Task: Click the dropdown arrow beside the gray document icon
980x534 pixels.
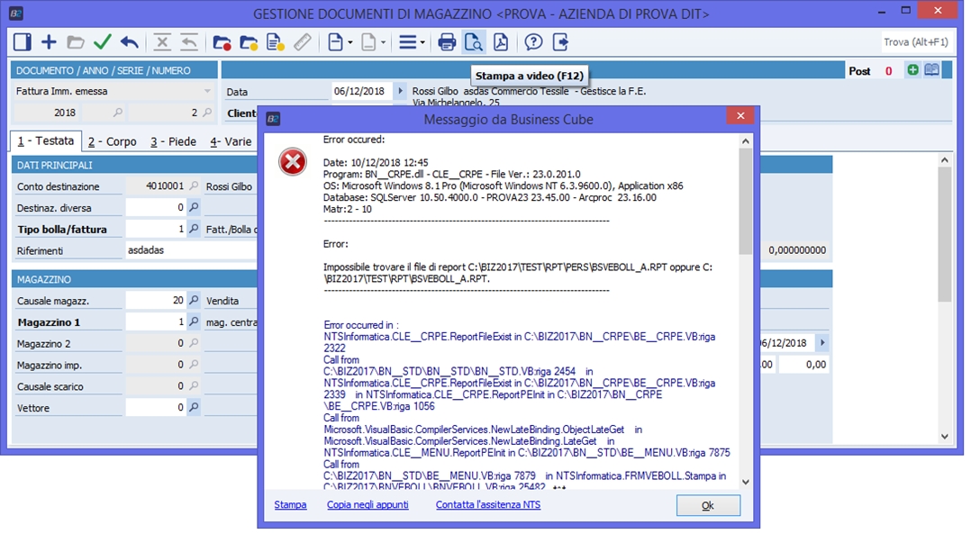Action: (x=383, y=42)
